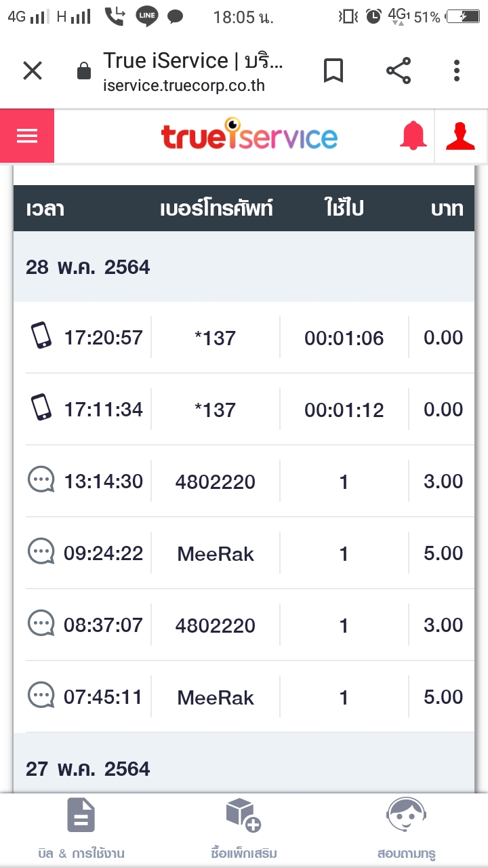Open the red hamburger menu
The width and height of the screenshot is (488, 868).
click(27, 136)
